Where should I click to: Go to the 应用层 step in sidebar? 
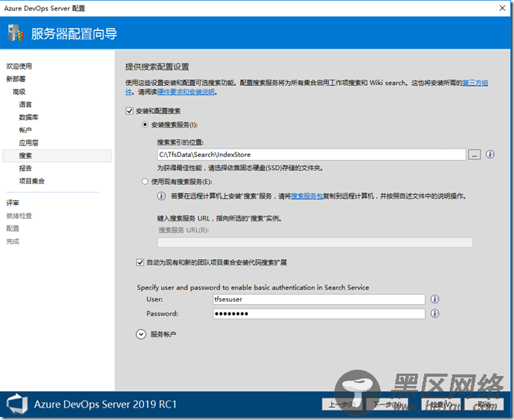[29, 143]
